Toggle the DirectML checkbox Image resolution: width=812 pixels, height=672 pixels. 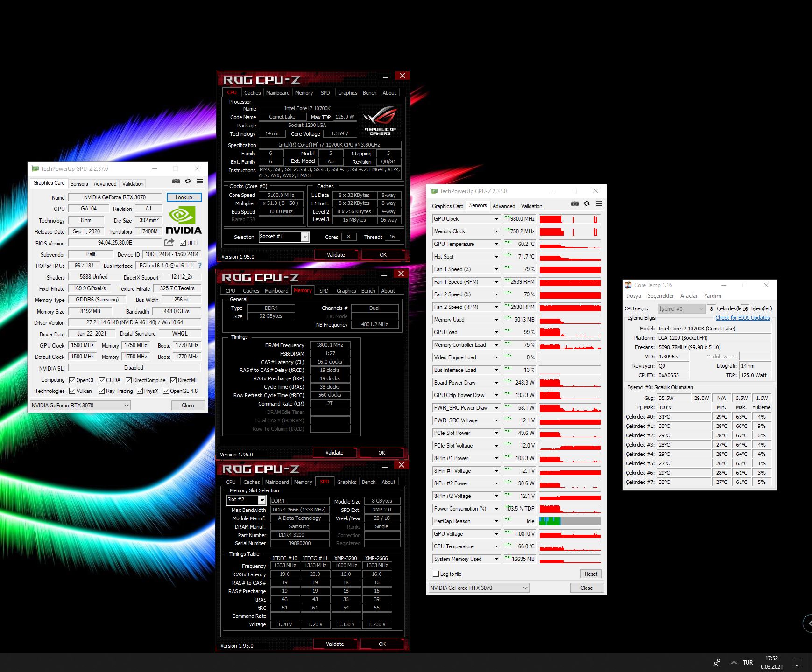(174, 380)
